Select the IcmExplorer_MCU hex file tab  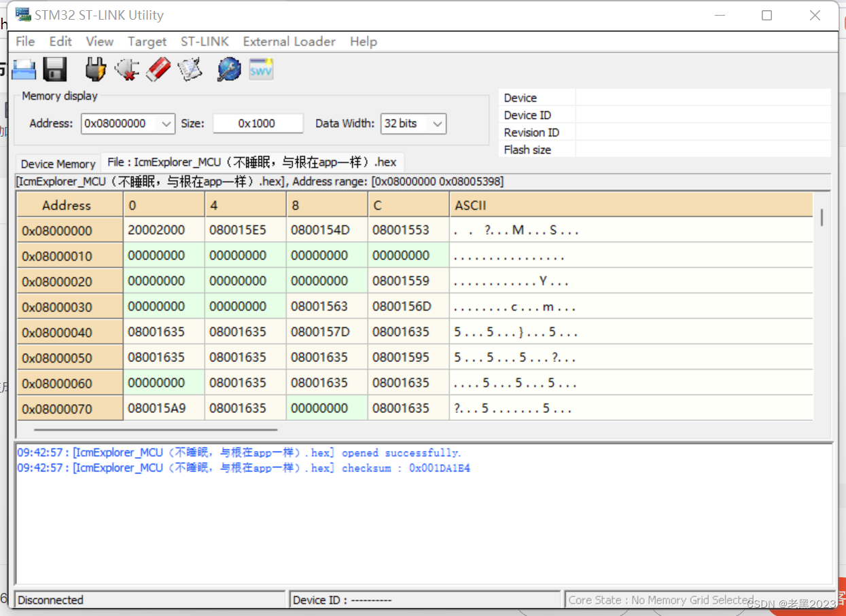(x=252, y=162)
